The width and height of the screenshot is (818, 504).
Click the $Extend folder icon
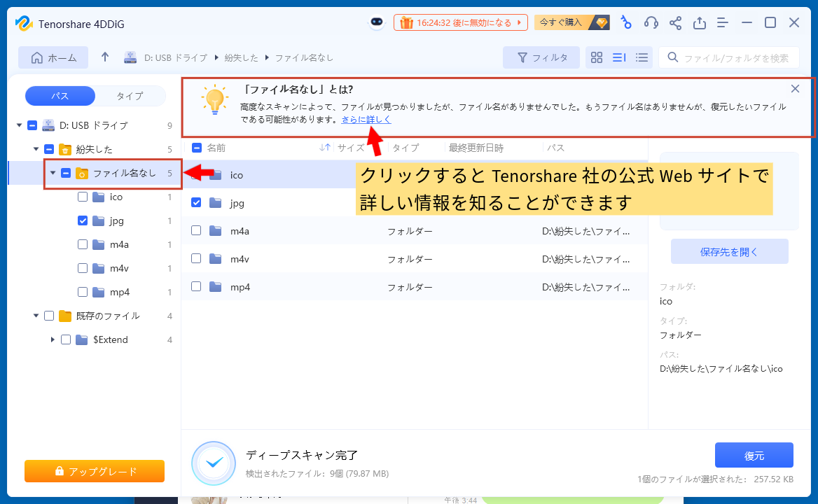click(82, 339)
